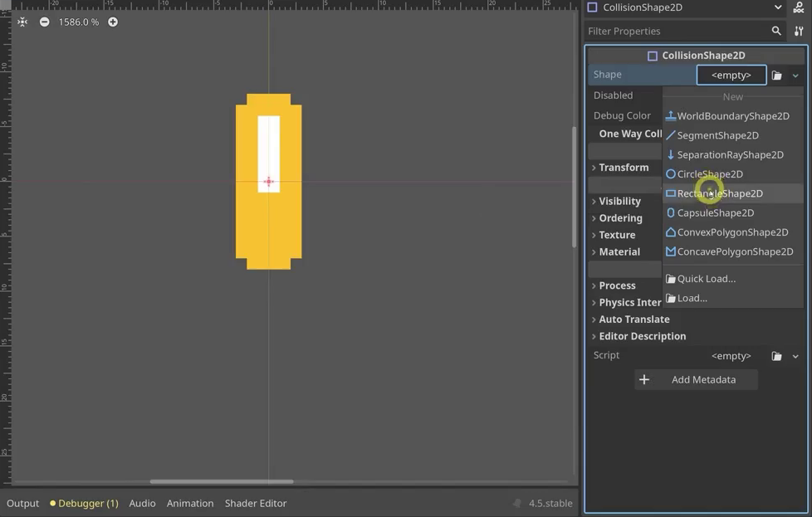Center the viewport view icon

pos(22,22)
